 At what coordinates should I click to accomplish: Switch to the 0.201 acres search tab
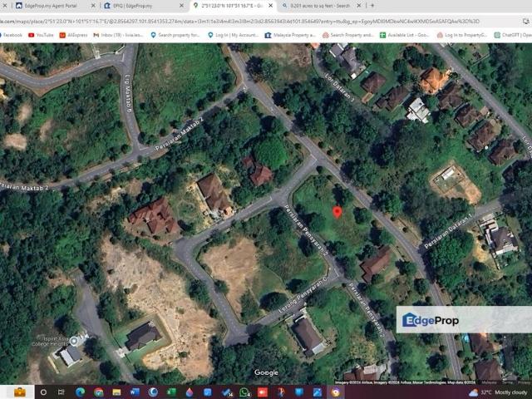320,6
